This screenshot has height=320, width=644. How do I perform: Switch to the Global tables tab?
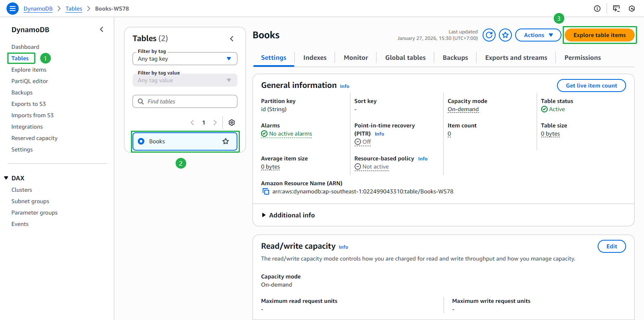click(405, 58)
